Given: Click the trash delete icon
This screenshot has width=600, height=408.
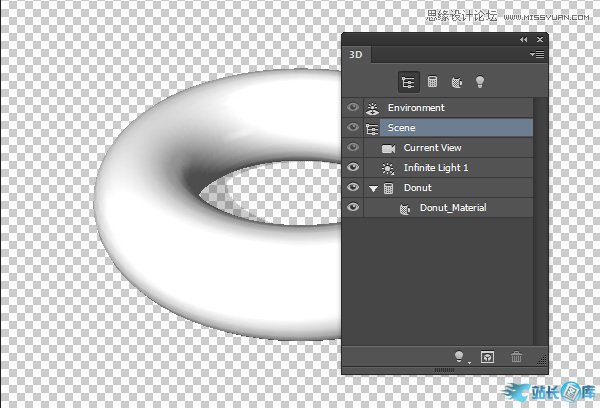Looking at the screenshot, I should click(x=516, y=355).
